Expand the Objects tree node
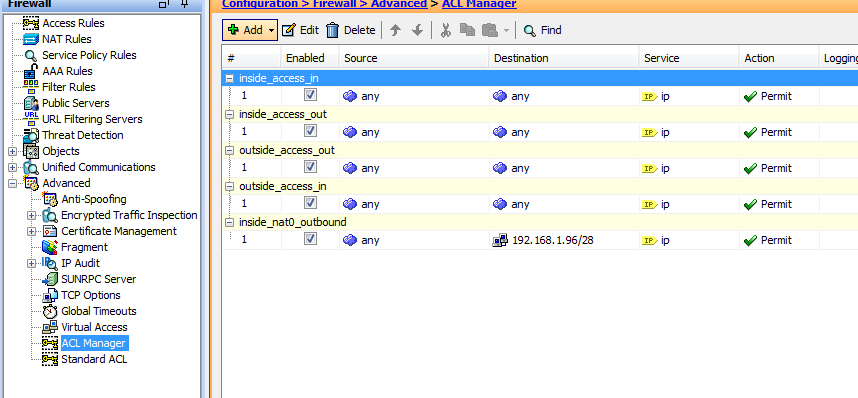The width and height of the screenshot is (858, 398). click(13, 151)
